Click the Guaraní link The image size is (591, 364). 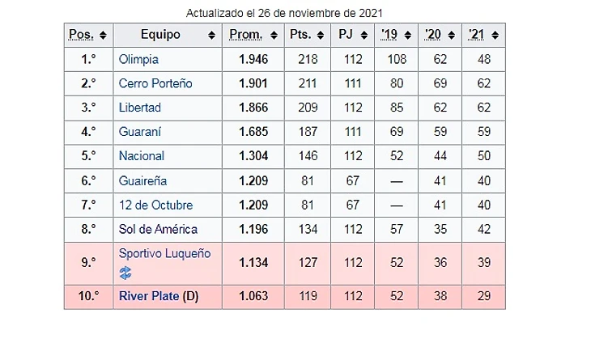pos(140,132)
